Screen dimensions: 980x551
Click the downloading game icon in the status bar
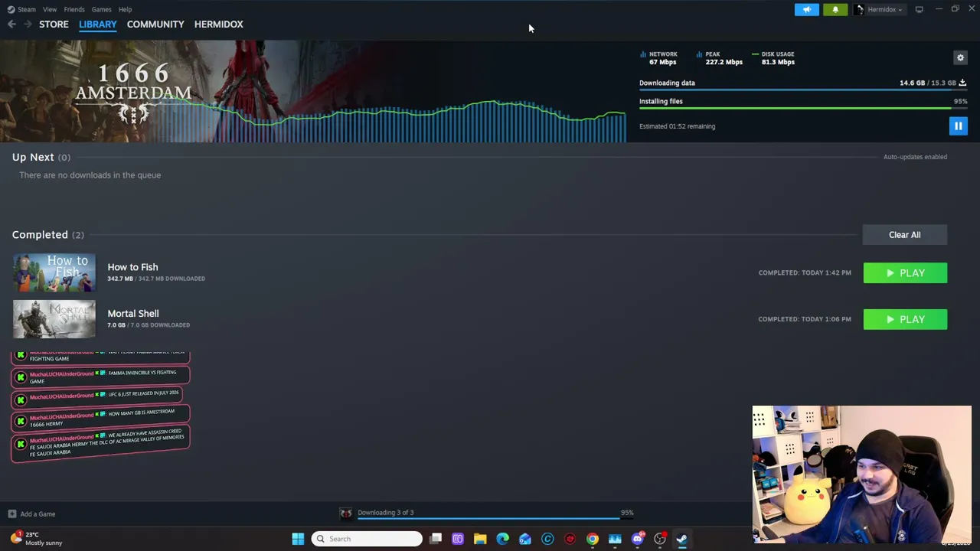(346, 514)
